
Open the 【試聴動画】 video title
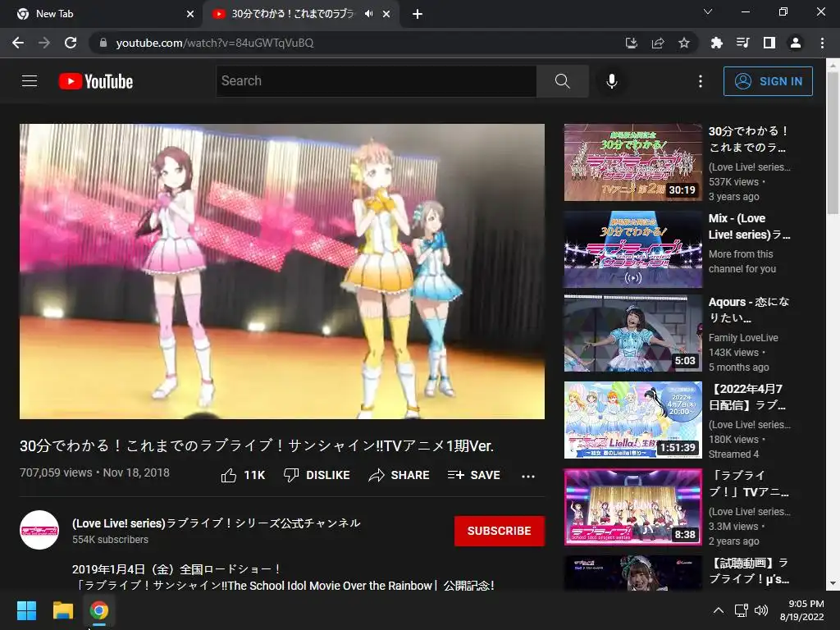point(749,571)
